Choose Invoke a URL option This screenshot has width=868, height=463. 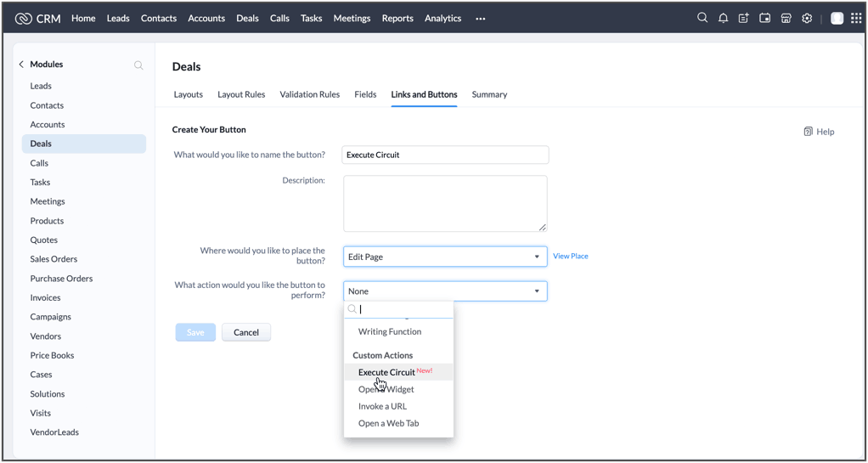382,406
